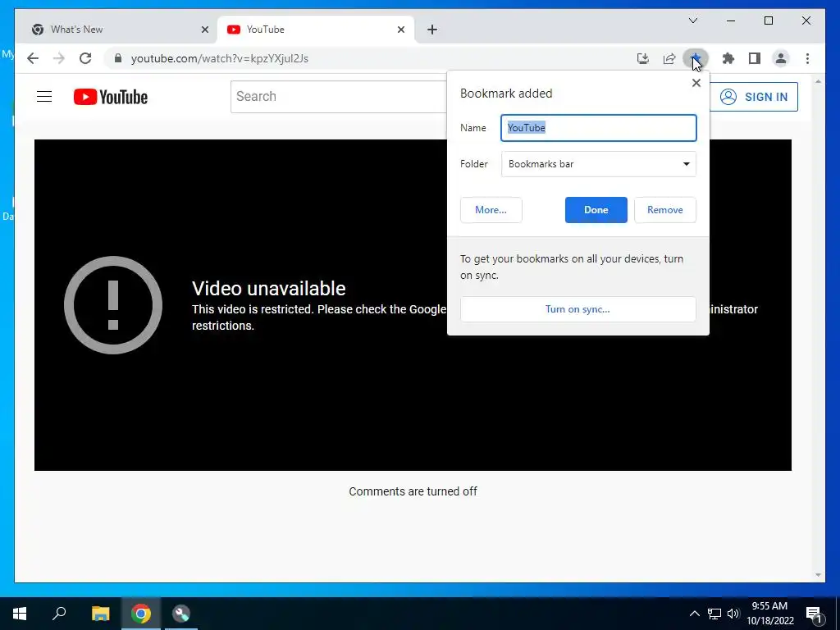Confirm the bookmark with Done
The width and height of the screenshot is (840, 630).
(596, 210)
